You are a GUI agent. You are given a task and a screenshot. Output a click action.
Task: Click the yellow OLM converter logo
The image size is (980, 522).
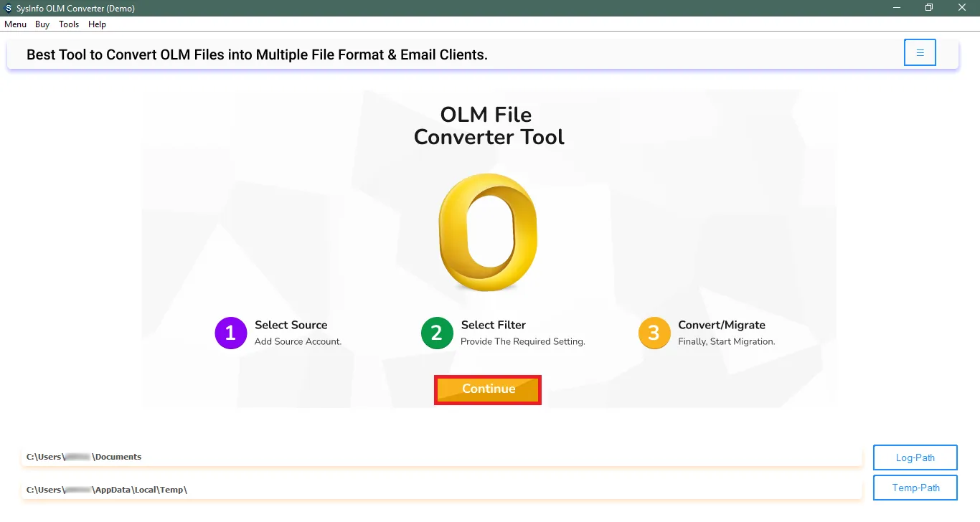pyautogui.click(x=488, y=233)
